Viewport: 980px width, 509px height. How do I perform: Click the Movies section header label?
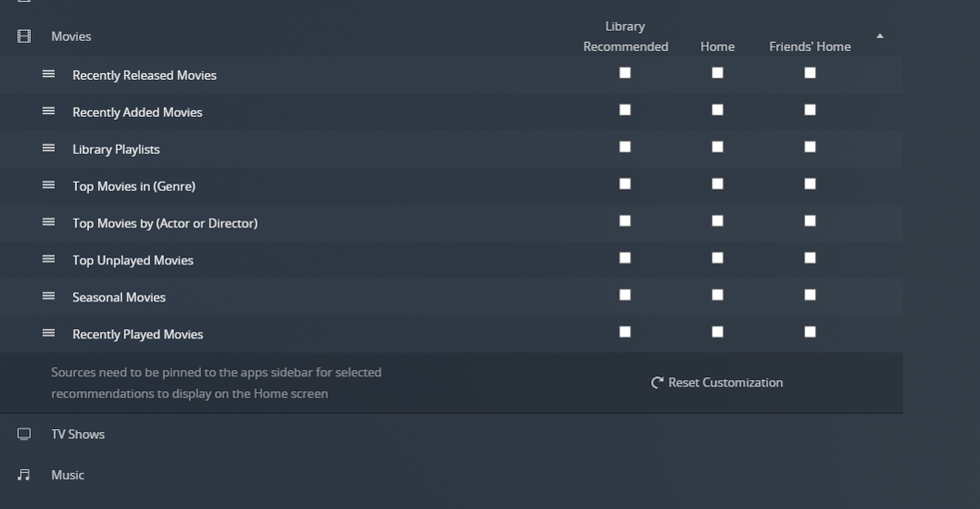[71, 36]
